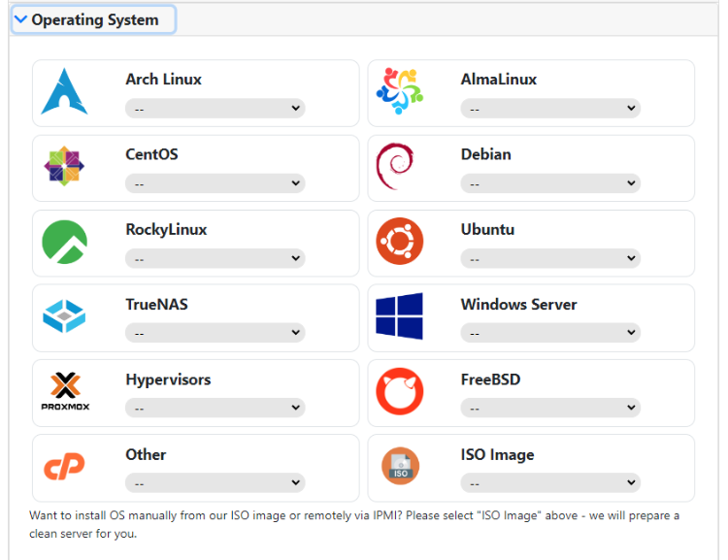
Task: Open the Arch Linux version dropdown
Action: click(x=215, y=109)
